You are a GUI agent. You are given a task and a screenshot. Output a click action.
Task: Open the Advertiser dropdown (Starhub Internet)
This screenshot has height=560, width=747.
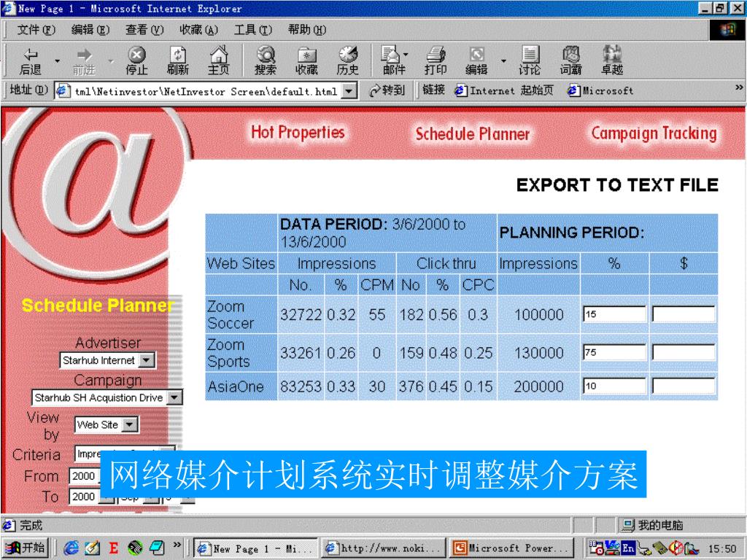pyautogui.click(x=147, y=360)
